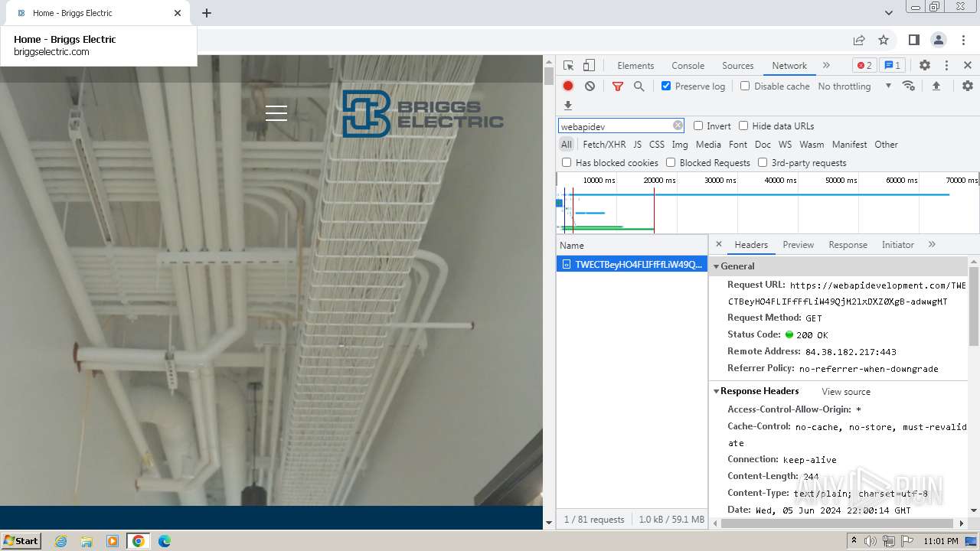Image resolution: width=980 pixels, height=551 pixels.
Task: Check Has blocked cookies
Action: point(567,162)
